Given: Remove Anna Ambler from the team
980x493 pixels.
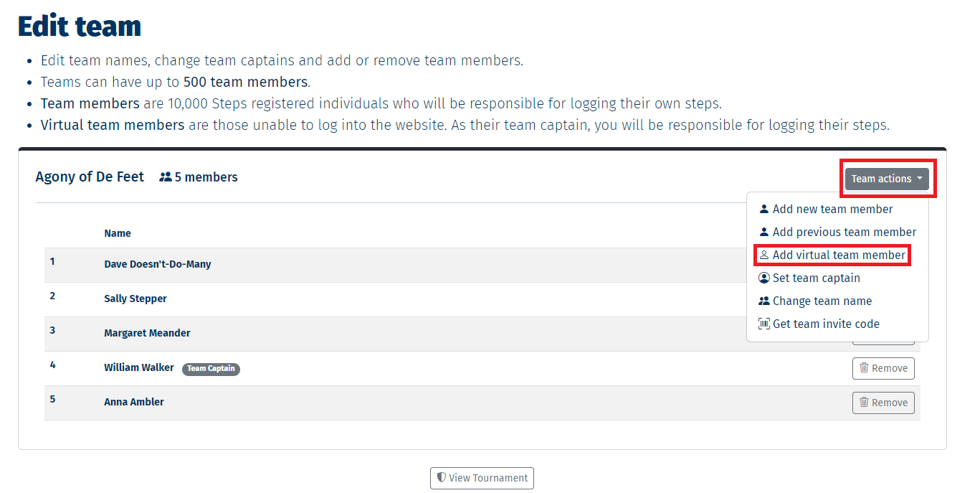Looking at the screenshot, I should click(883, 403).
